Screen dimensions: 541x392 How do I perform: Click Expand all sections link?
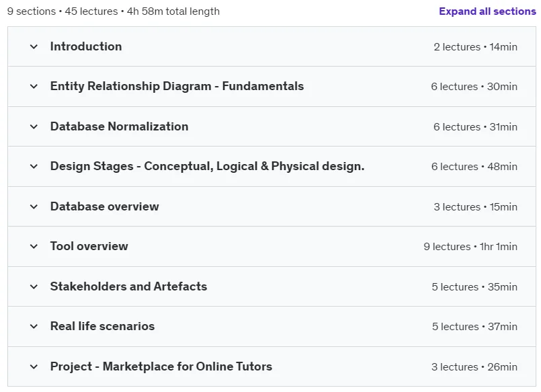click(487, 11)
